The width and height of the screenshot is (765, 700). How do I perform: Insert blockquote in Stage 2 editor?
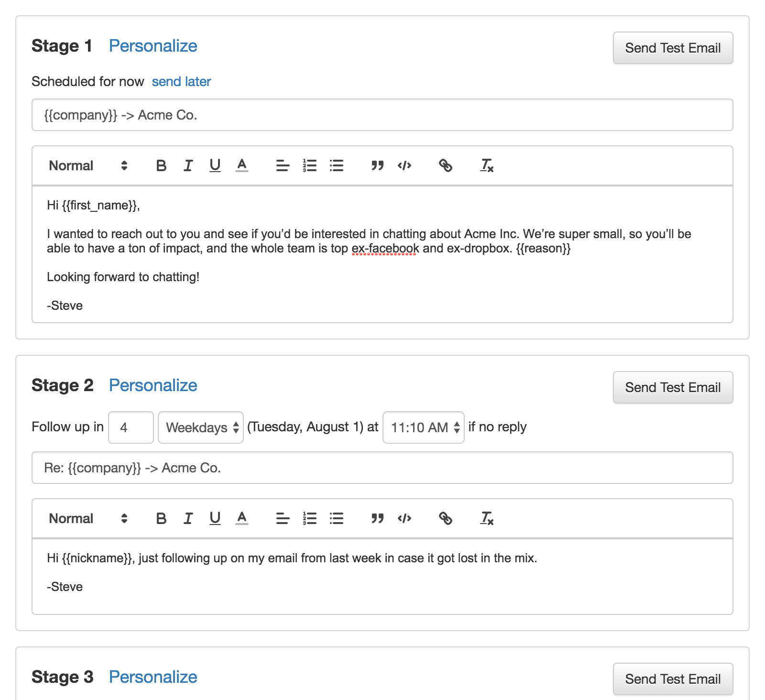[x=378, y=518]
